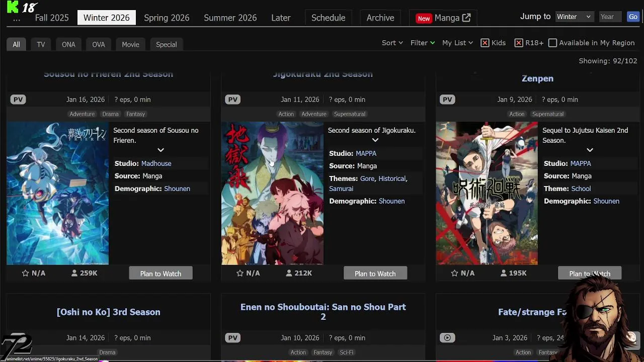Expand the Sousou no Frieren synopsis chevron
The width and height of the screenshot is (644, 362).
point(160,150)
